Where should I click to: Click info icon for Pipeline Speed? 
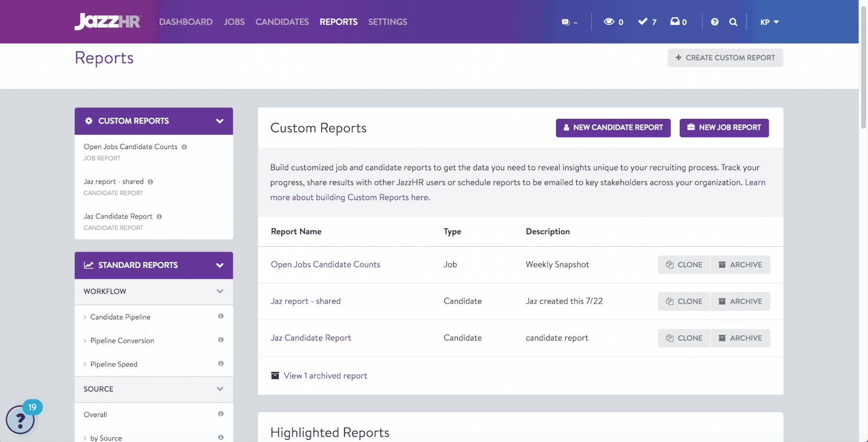(221, 363)
